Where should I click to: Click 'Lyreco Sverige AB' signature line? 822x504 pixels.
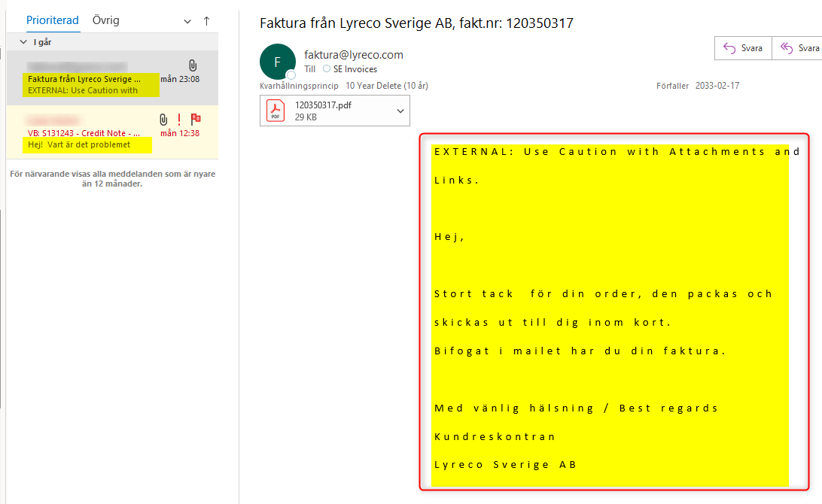click(505, 465)
